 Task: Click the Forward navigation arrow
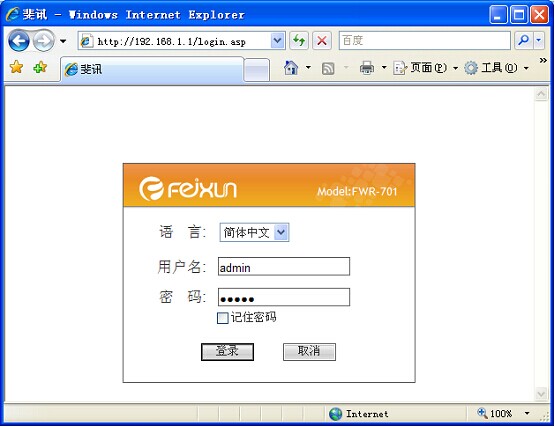(x=44, y=41)
